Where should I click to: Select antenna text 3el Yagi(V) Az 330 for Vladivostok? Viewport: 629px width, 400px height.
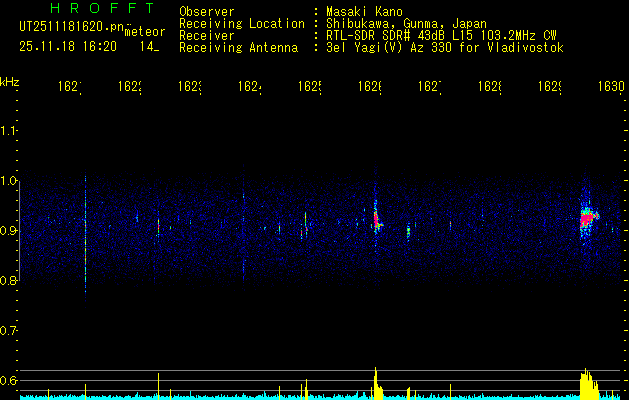(x=445, y=48)
